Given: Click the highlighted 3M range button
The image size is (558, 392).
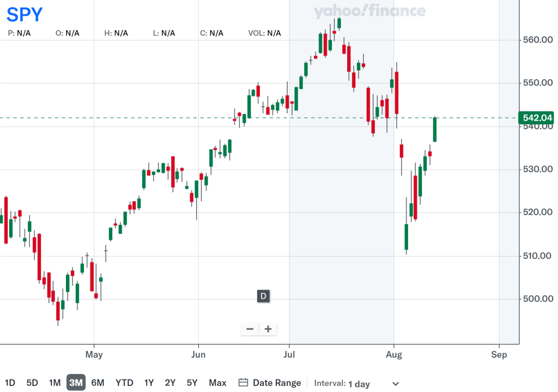Looking at the screenshot, I should 76,383.
